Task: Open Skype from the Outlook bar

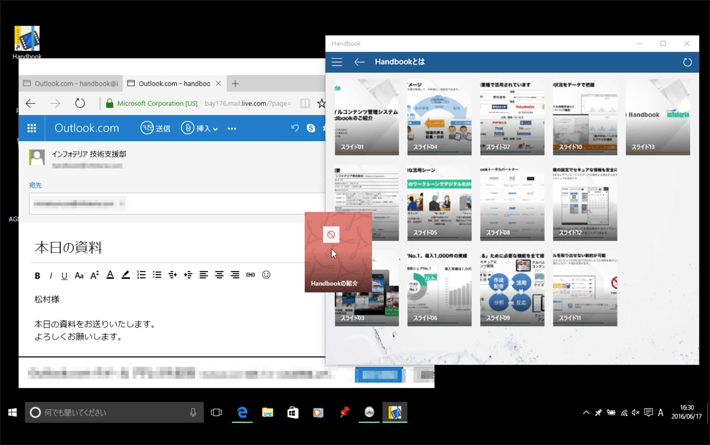Action: (311, 128)
